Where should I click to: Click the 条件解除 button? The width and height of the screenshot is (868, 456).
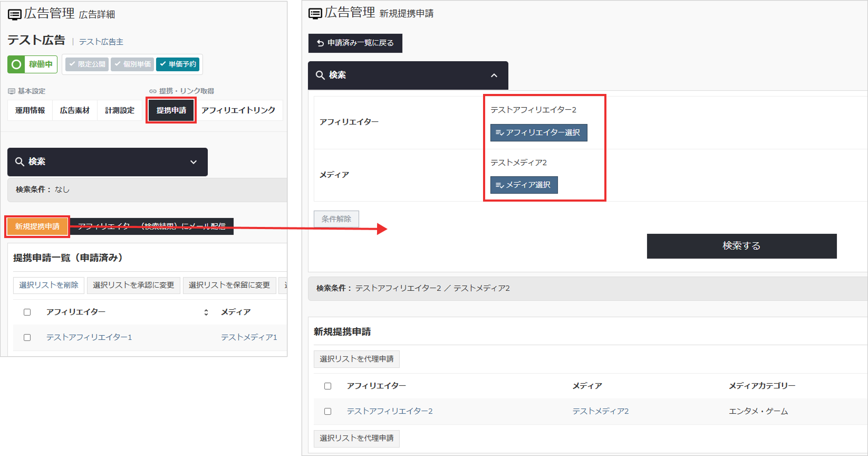point(336,219)
